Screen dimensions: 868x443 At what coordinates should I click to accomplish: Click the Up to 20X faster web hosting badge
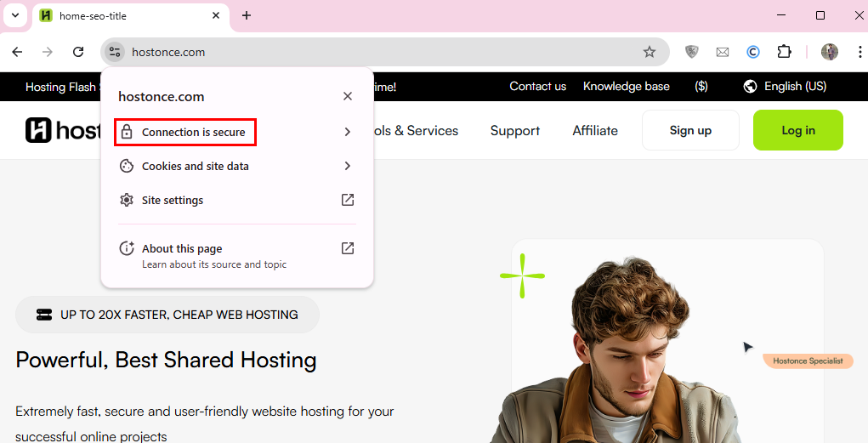point(167,315)
